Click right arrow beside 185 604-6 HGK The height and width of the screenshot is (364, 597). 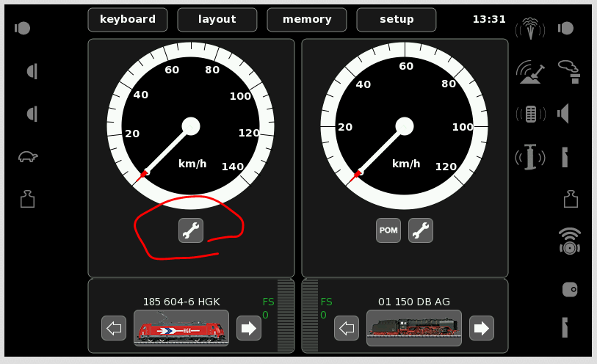[x=249, y=328]
